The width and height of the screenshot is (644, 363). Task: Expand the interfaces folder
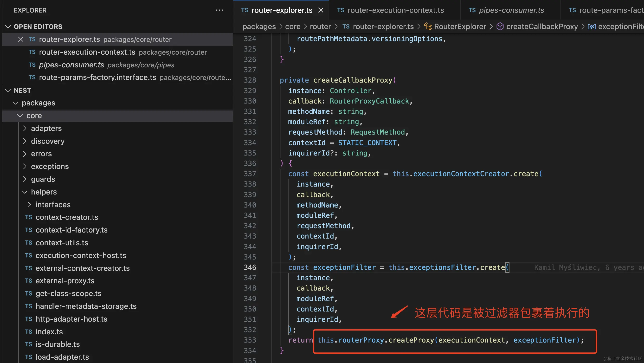(x=29, y=205)
